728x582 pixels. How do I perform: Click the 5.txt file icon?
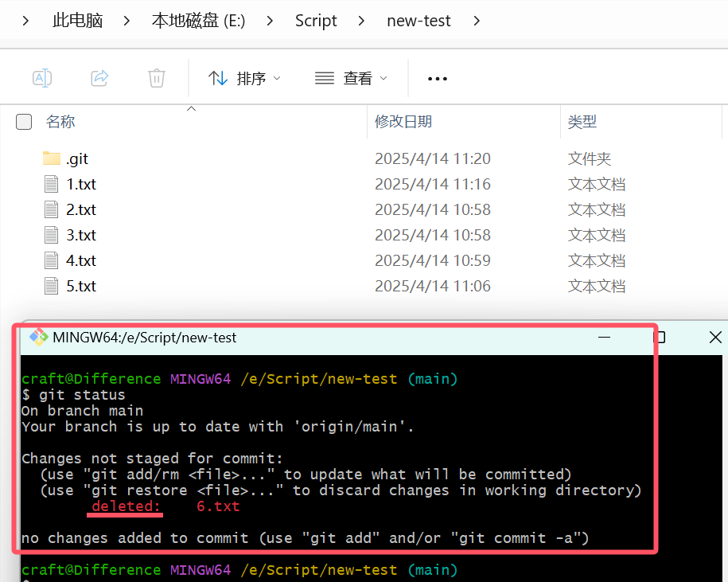tap(52, 286)
